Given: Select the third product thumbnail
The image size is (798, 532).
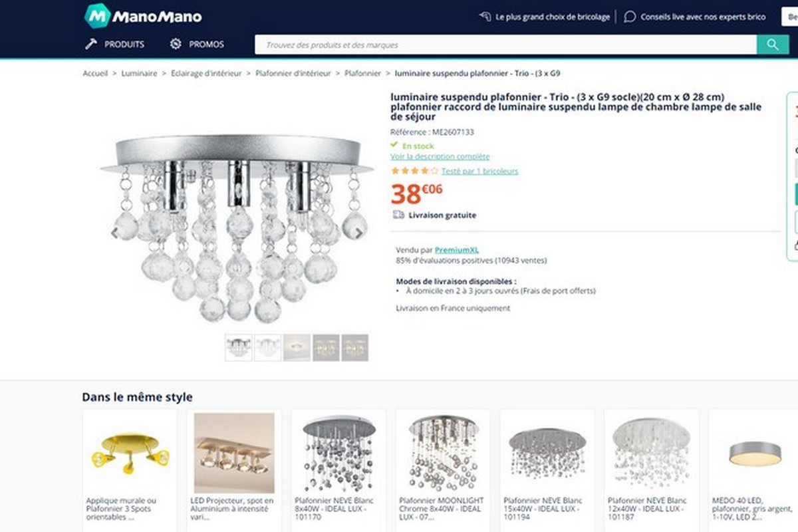Looking at the screenshot, I should pyautogui.click(x=297, y=348).
